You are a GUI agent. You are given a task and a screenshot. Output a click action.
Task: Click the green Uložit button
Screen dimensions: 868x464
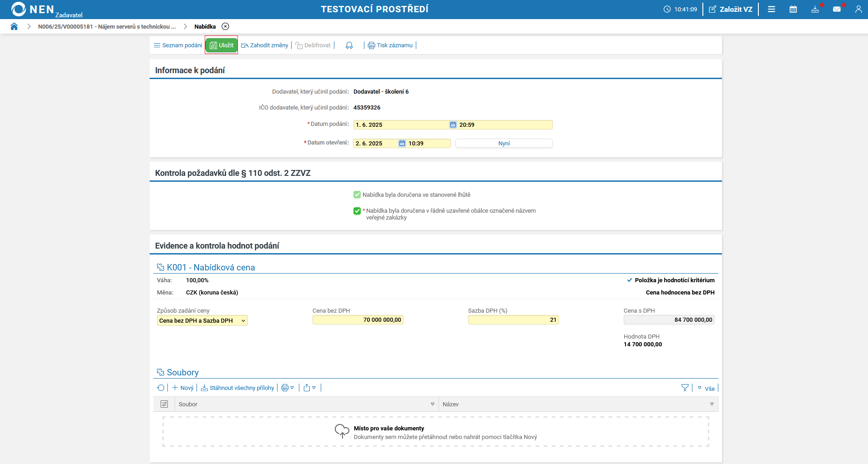tap(222, 45)
